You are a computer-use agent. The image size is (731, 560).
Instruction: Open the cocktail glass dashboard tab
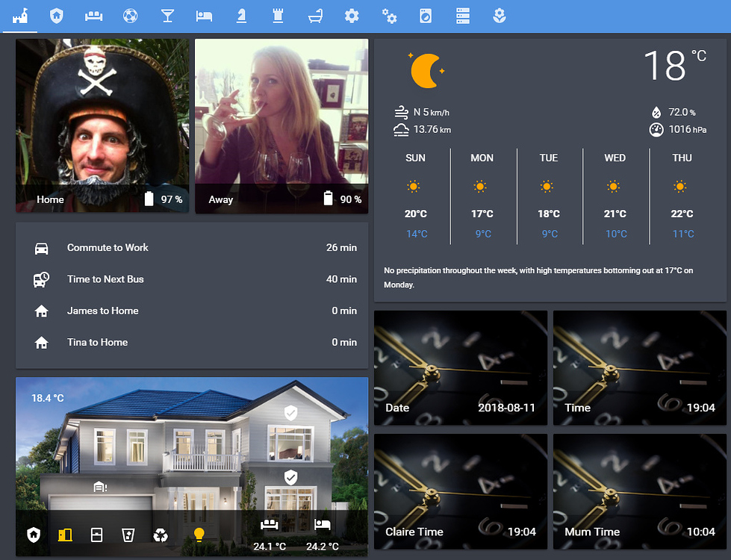(167, 15)
